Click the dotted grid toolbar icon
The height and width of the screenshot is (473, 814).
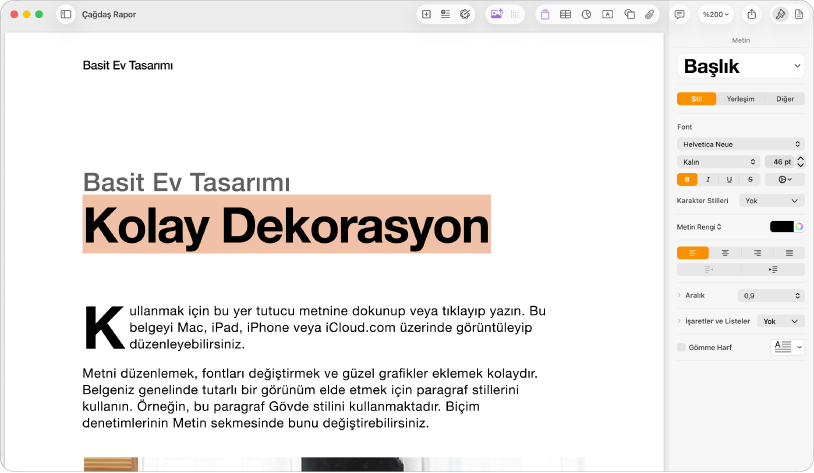click(x=515, y=15)
